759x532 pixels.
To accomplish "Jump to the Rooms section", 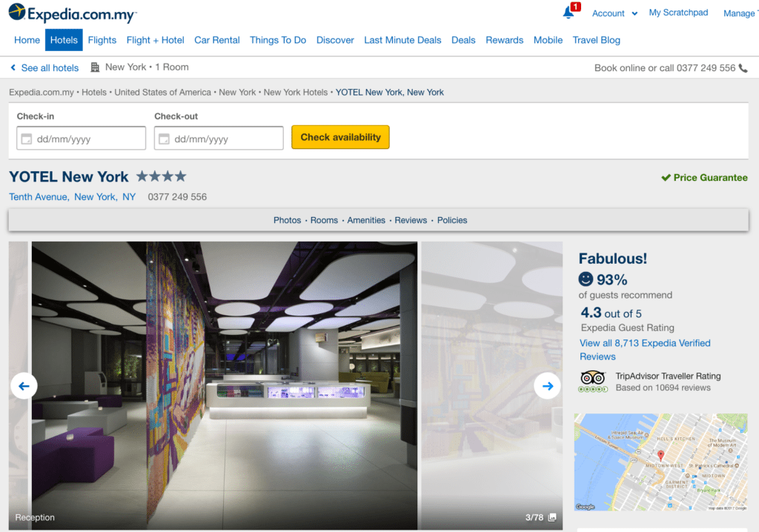I will coord(324,220).
